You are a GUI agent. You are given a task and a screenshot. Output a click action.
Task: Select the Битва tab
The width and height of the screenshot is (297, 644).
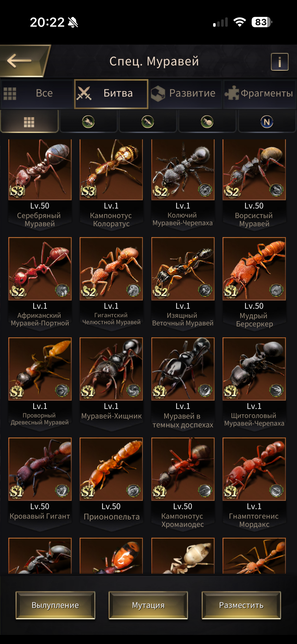coord(111,93)
